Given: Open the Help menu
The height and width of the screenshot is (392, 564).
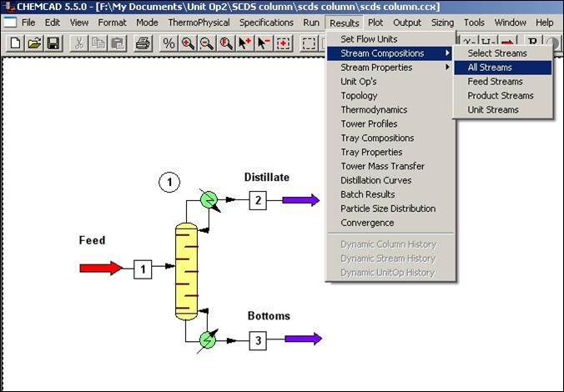Looking at the screenshot, I should (545, 23).
